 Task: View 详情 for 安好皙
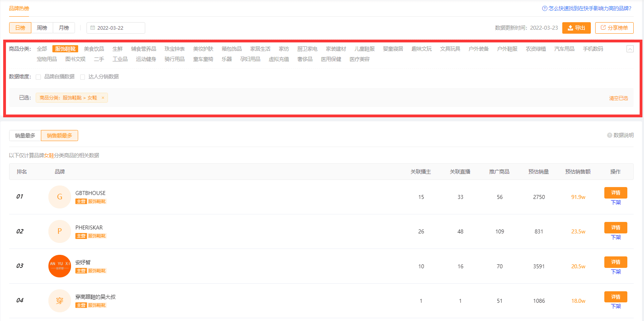click(616, 262)
